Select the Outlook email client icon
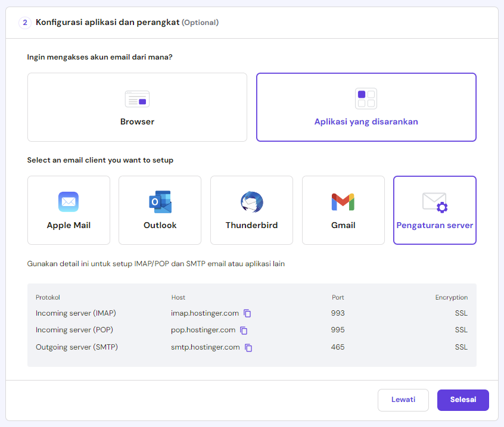The width and height of the screenshot is (504, 427). pos(160,202)
